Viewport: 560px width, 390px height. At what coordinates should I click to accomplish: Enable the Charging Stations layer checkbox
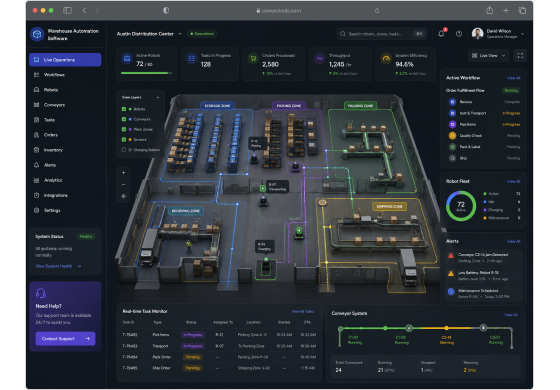(124, 150)
